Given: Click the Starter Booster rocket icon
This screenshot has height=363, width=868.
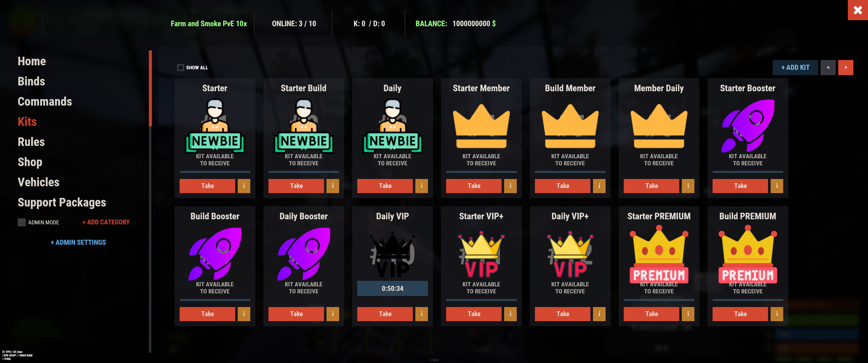Looking at the screenshot, I should pyautogui.click(x=748, y=126).
